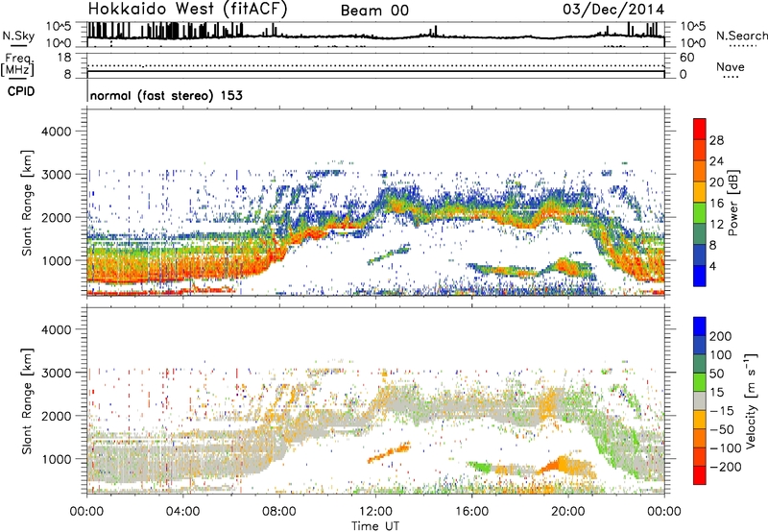Click the date "03/Dec/2014"
768x532 pixels.
point(613,10)
